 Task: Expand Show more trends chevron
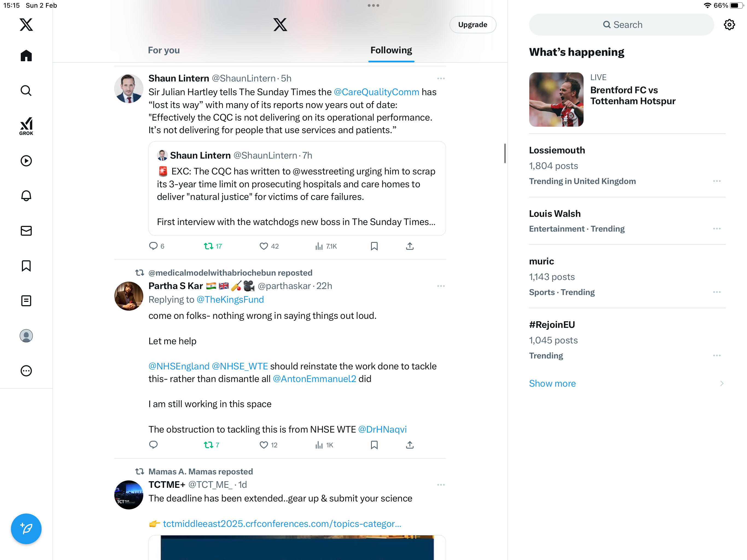click(x=722, y=383)
